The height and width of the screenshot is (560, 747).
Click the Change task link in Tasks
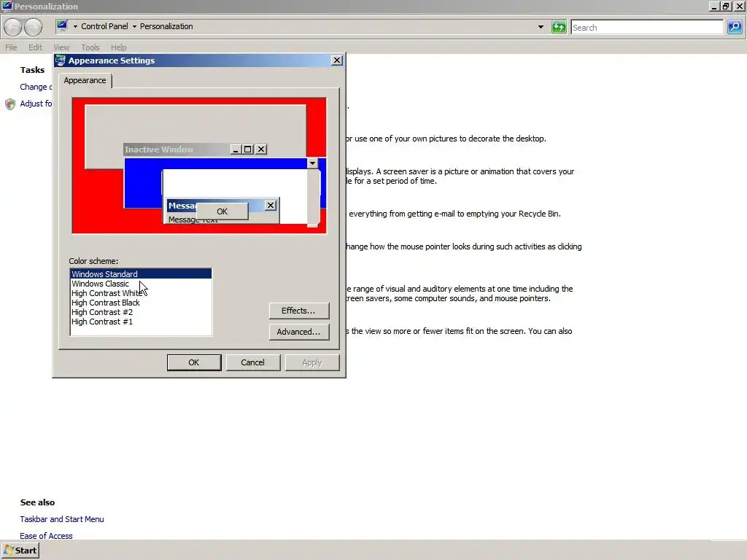[36, 87]
